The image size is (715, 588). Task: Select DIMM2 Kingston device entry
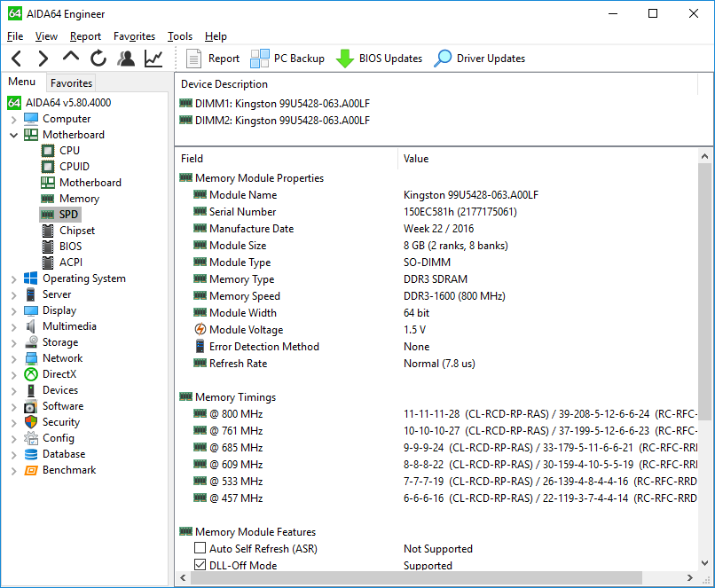275,121
